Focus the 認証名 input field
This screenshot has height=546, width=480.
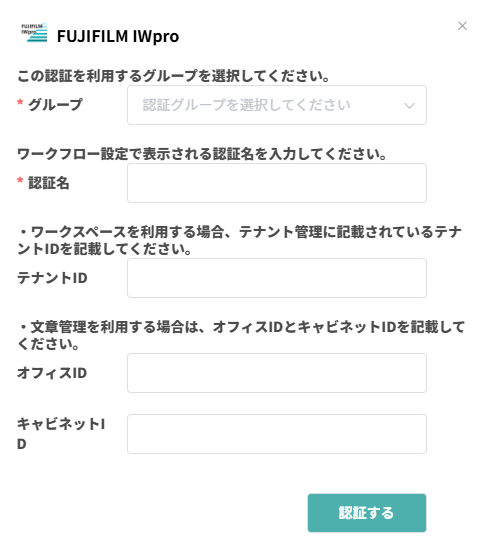pyautogui.click(x=277, y=183)
